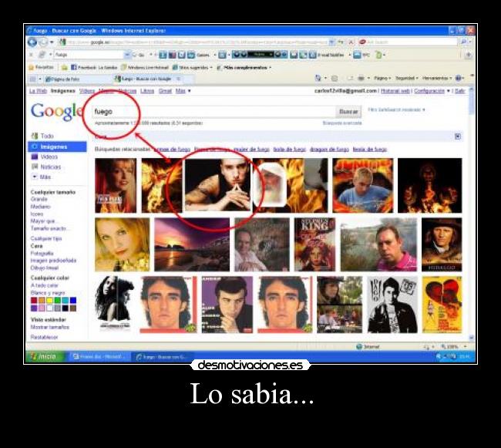Screen dimensions: 501x448
Task: Open Gmail in the top Google bar
Action: click(x=165, y=91)
